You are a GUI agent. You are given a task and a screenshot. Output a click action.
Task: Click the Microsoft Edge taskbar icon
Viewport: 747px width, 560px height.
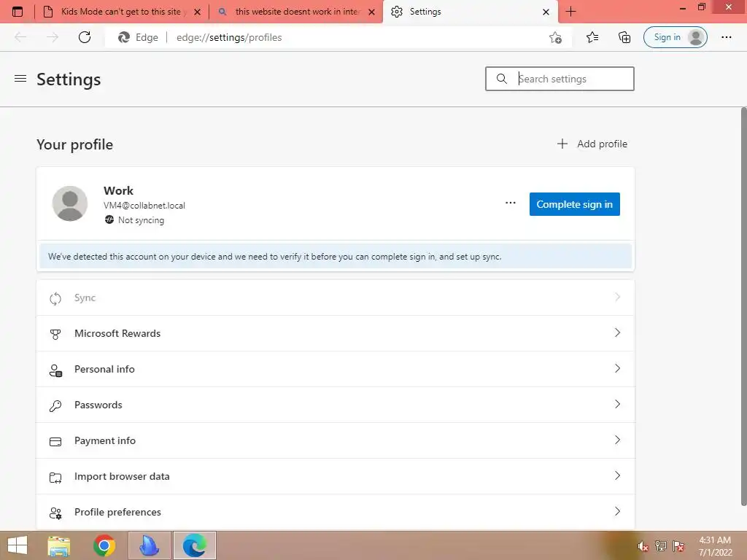click(x=194, y=545)
